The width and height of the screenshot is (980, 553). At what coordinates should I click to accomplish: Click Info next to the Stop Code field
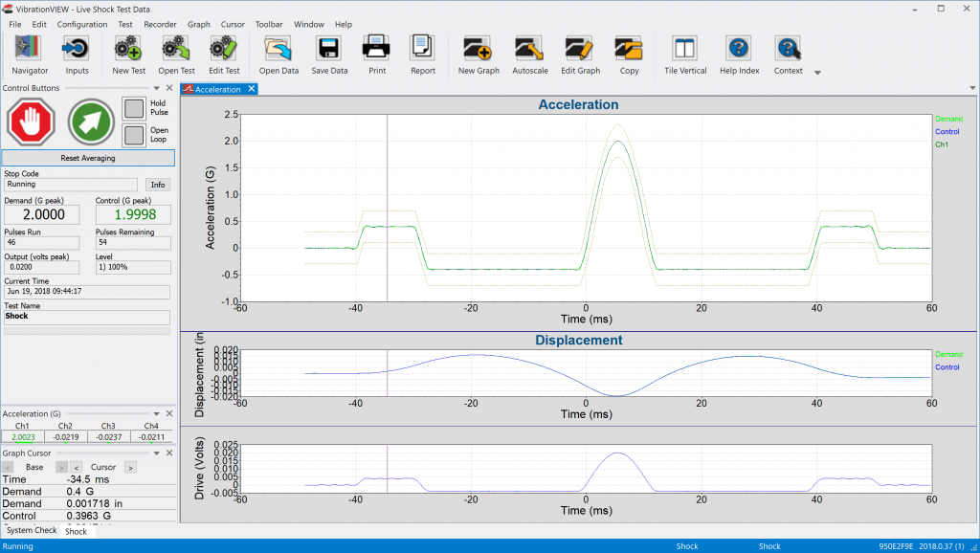(158, 184)
